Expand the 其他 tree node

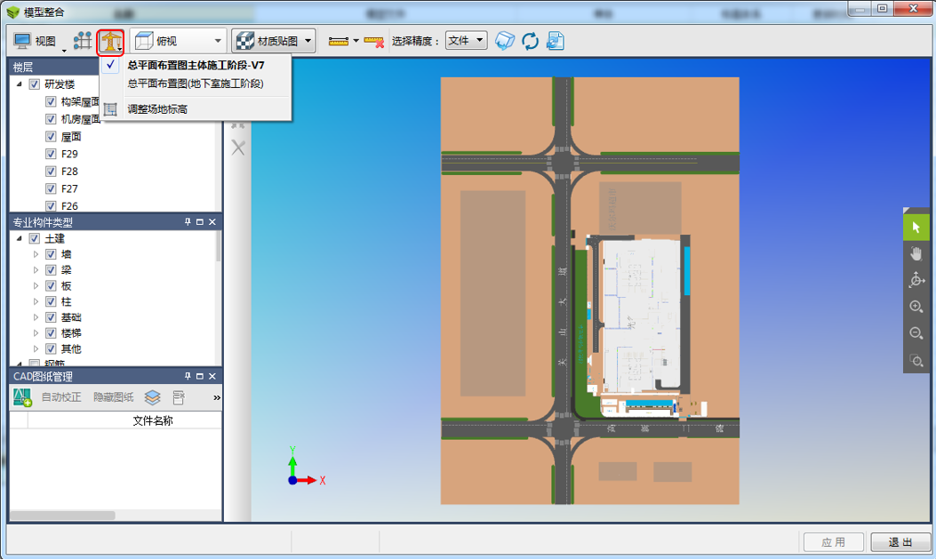(36, 348)
